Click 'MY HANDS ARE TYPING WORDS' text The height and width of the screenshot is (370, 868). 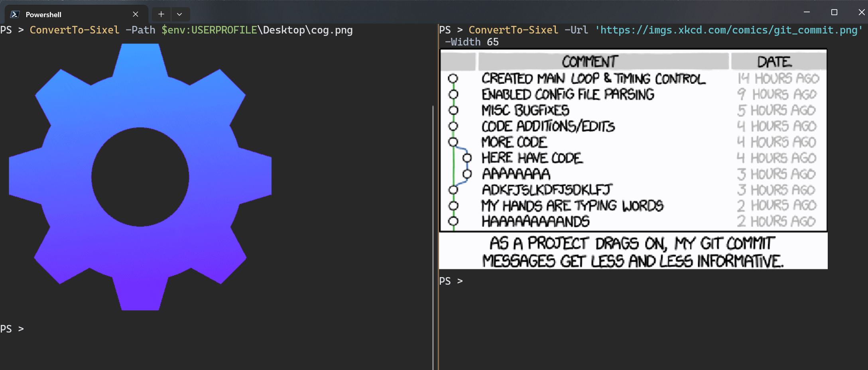(572, 206)
